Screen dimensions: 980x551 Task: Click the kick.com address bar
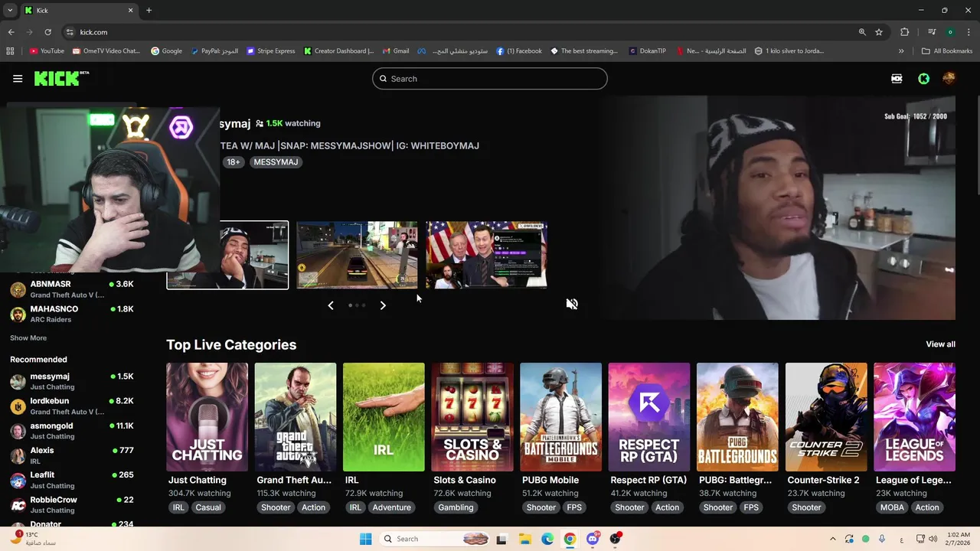(x=459, y=32)
